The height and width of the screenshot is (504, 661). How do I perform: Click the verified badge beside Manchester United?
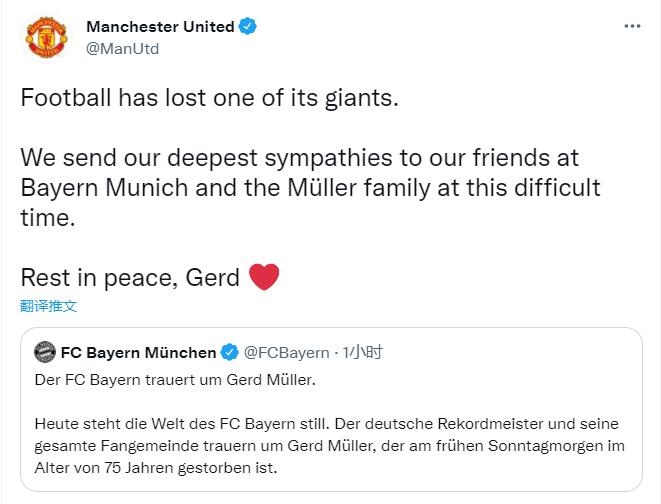coord(247,27)
